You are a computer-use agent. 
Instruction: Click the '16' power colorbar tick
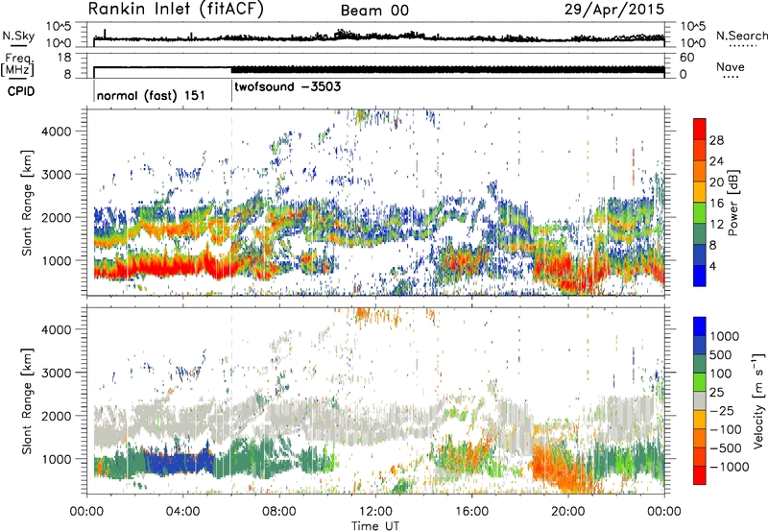pyautogui.click(x=716, y=204)
